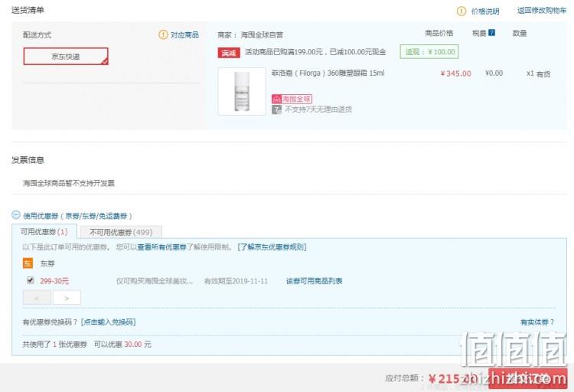Click next page arrow for coupons
This screenshot has width=574, height=392.
click(67, 298)
